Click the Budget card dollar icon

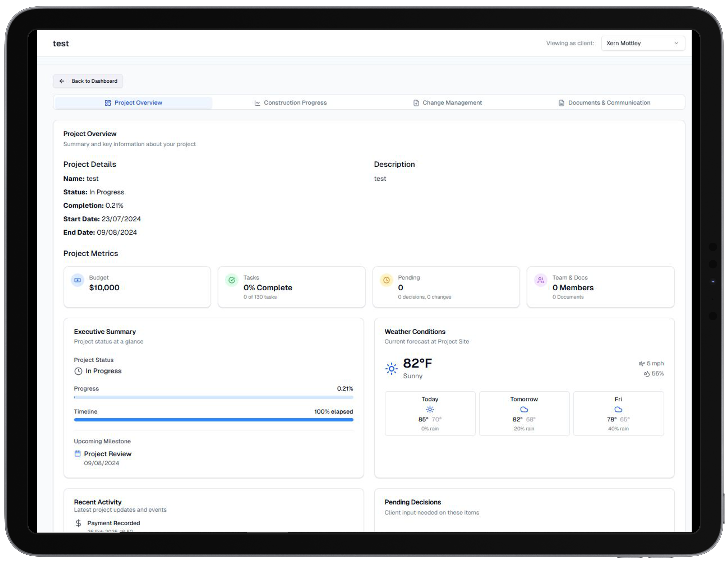(77, 280)
